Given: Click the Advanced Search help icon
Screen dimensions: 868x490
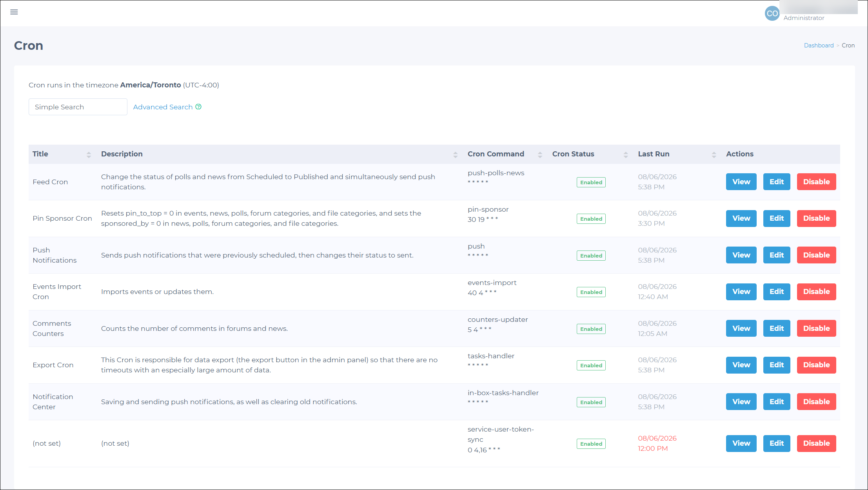Looking at the screenshot, I should tap(198, 107).
